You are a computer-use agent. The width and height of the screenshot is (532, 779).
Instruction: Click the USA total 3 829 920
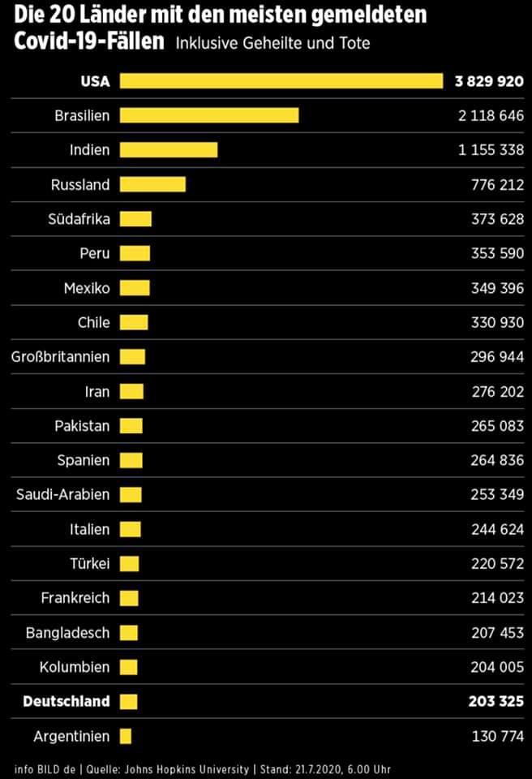pos(489,81)
